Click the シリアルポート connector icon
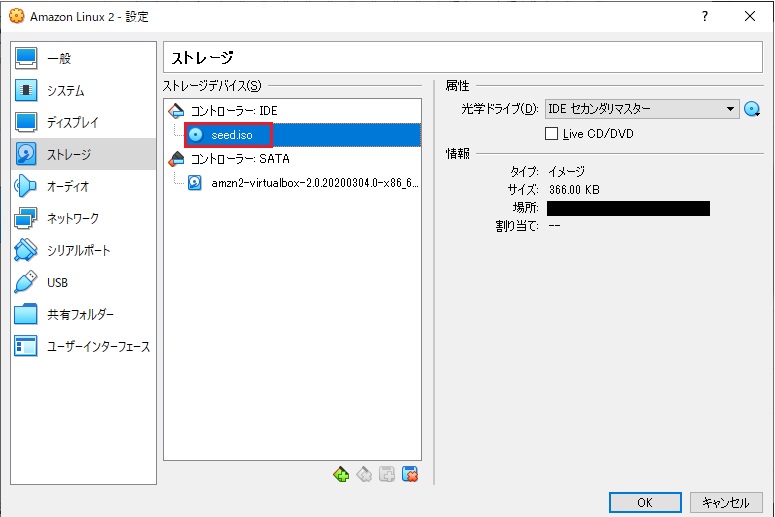This screenshot has width=775, height=517. click(x=25, y=250)
